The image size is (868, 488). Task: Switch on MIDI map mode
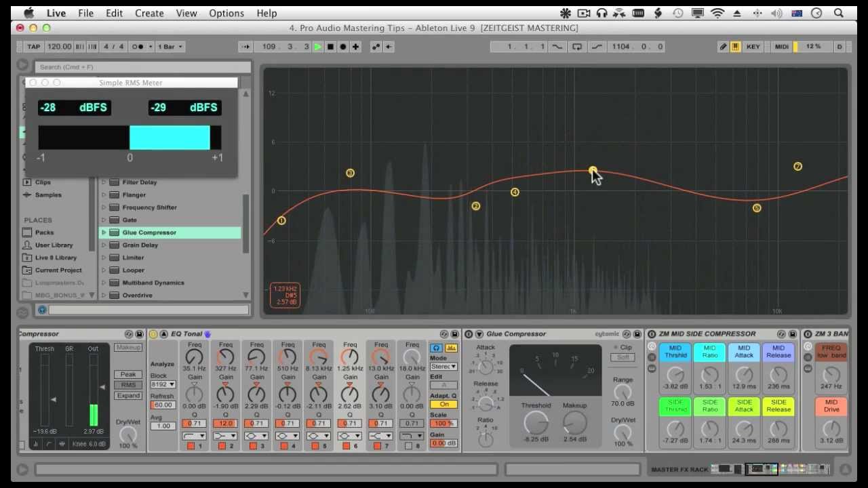pos(782,47)
